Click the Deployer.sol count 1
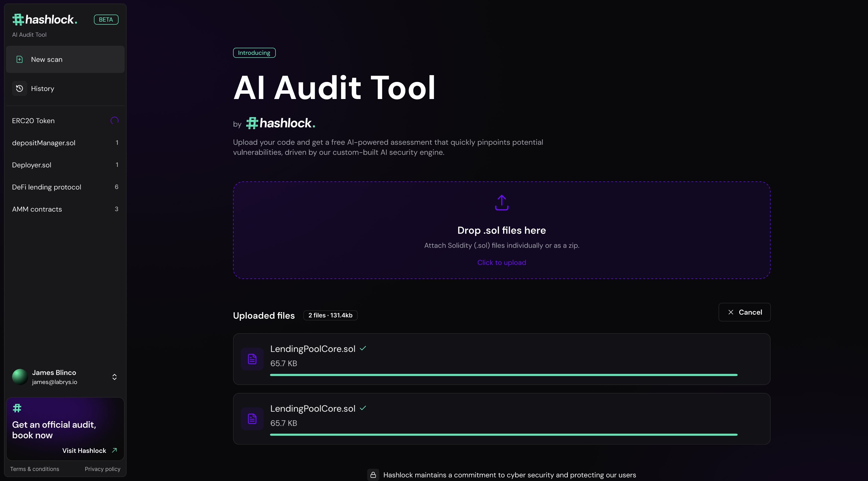Screen dimensions: 868x481 coord(117,165)
